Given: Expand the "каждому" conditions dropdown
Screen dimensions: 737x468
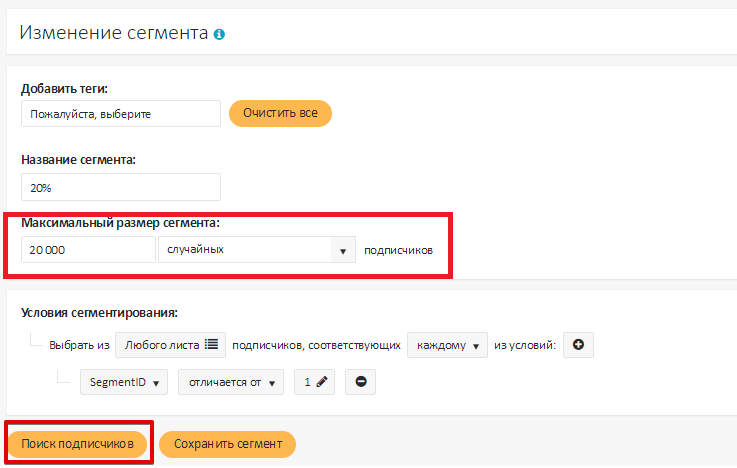Looking at the screenshot, I should pyautogui.click(x=447, y=345).
